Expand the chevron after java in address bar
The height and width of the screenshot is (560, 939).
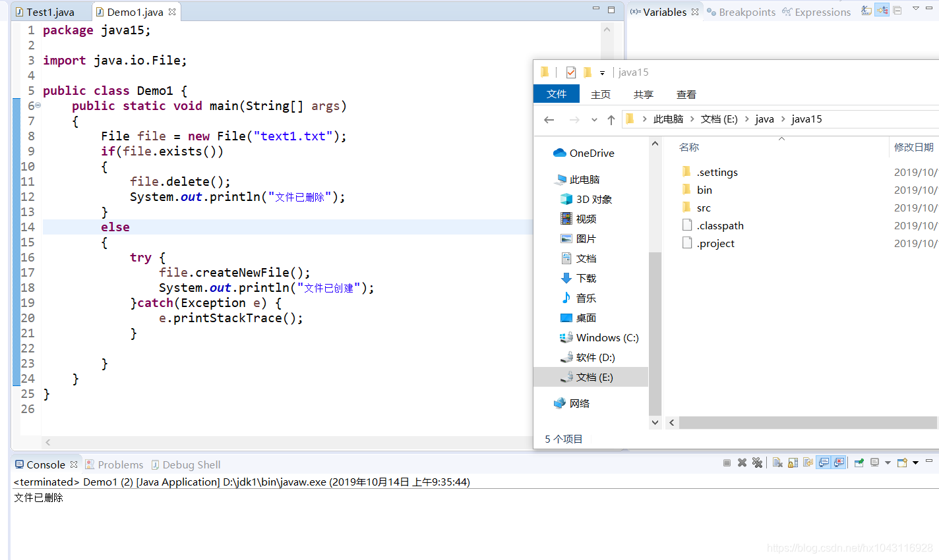point(783,119)
